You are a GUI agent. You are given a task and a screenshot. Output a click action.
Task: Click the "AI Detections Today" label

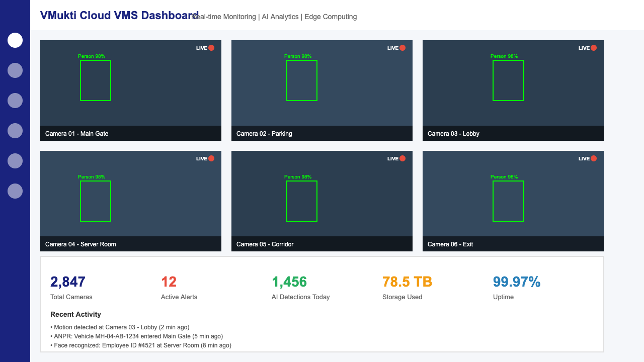tap(301, 297)
